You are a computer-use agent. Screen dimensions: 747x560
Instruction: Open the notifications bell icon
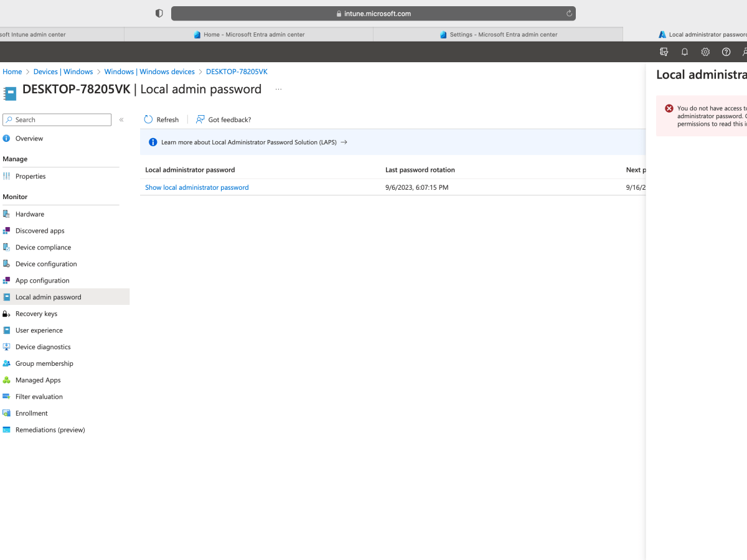[684, 52]
